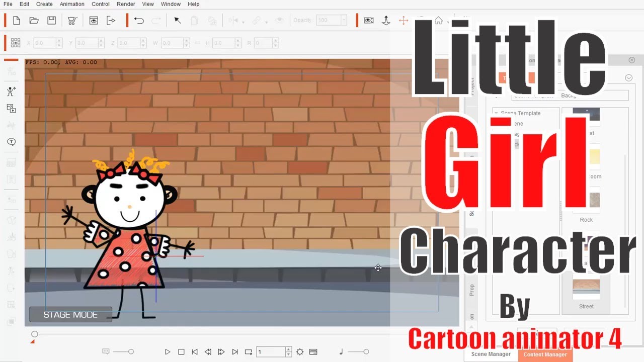Open the Control menu
Screen dimensions: 644x362
pyautogui.click(x=101, y=4)
